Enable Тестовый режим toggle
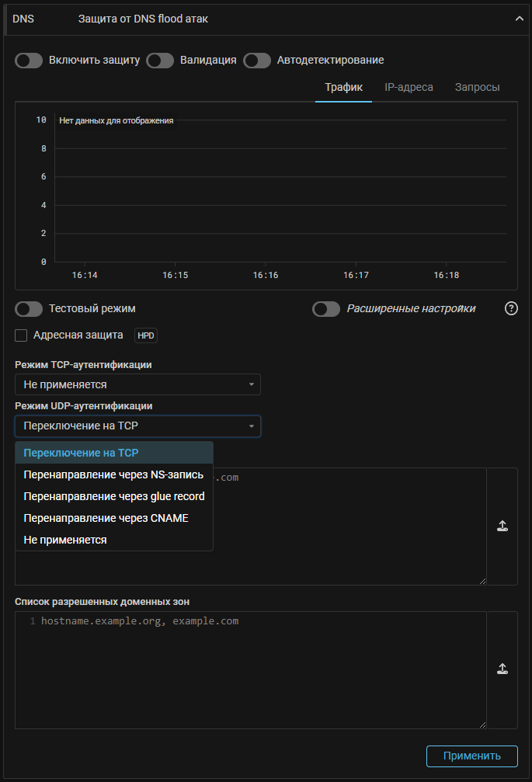The width and height of the screenshot is (532, 782). coord(29,309)
